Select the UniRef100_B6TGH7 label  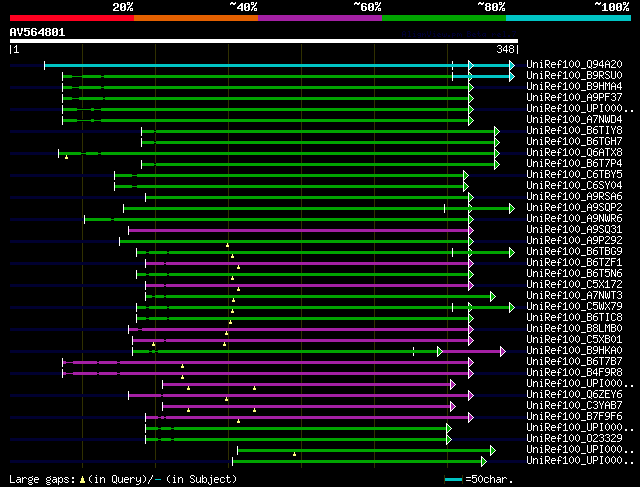tap(574, 142)
